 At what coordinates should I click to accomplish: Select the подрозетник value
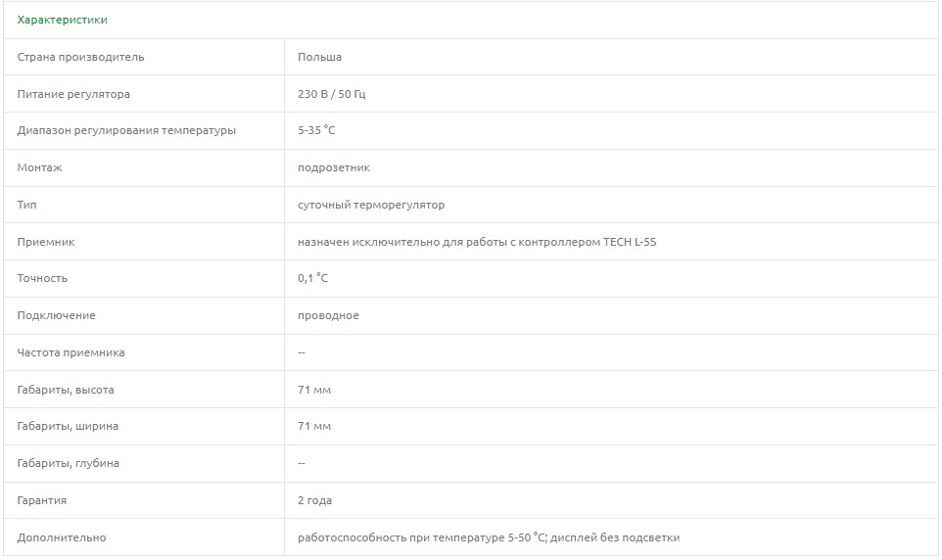point(333,167)
